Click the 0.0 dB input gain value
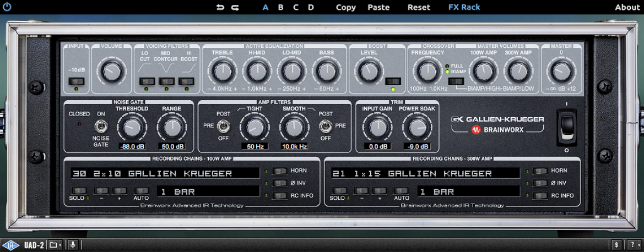This screenshot has width=644, height=252. click(377, 146)
